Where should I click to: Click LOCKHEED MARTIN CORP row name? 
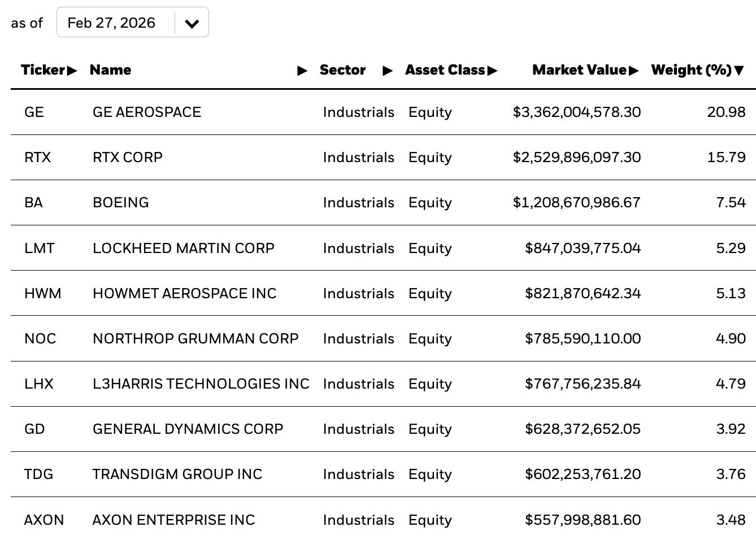[184, 248]
